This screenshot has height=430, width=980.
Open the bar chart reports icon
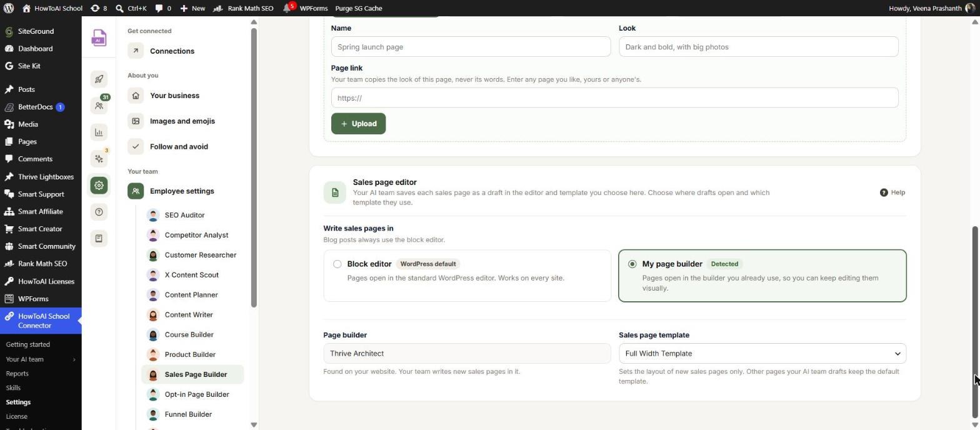[99, 132]
